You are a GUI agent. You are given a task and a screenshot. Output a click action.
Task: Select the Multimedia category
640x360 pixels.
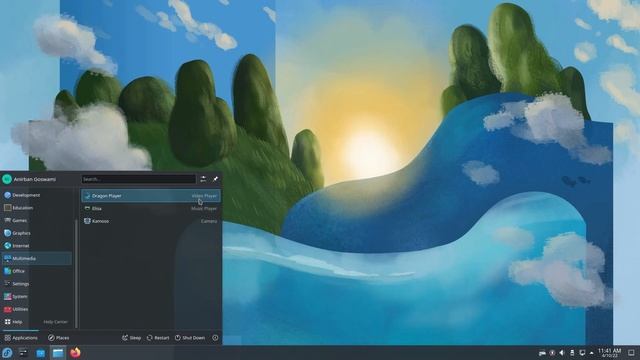tap(37, 258)
